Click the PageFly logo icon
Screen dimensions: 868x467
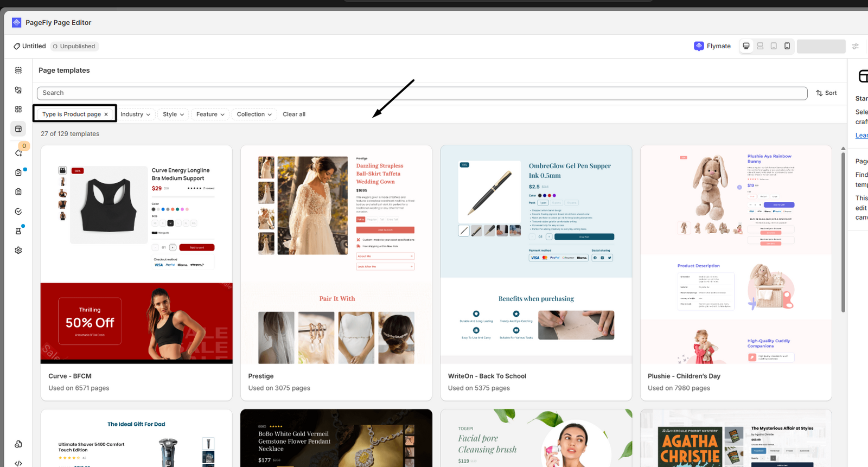[17, 22]
